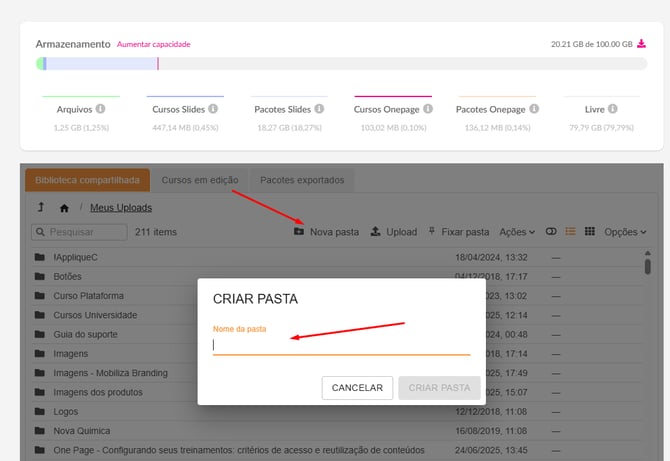Go to home folder via house icon
Image resolution: width=670 pixels, height=461 pixels.
point(64,208)
